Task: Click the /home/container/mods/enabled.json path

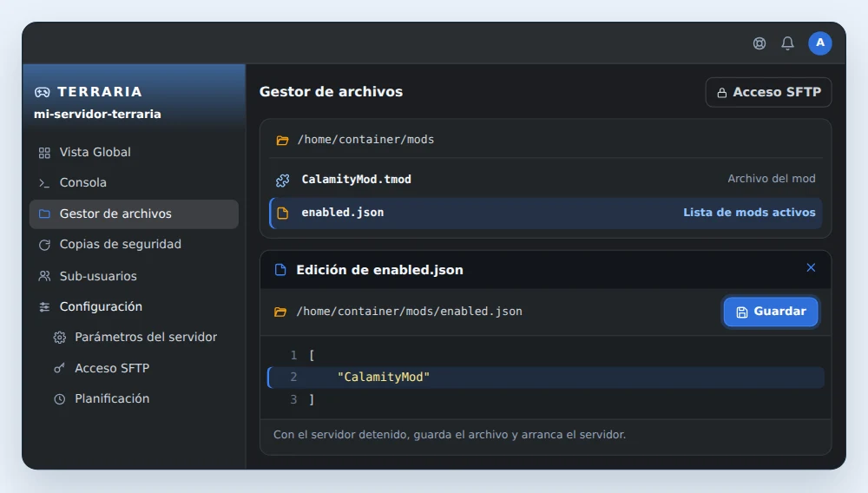Action: (409, 312)
